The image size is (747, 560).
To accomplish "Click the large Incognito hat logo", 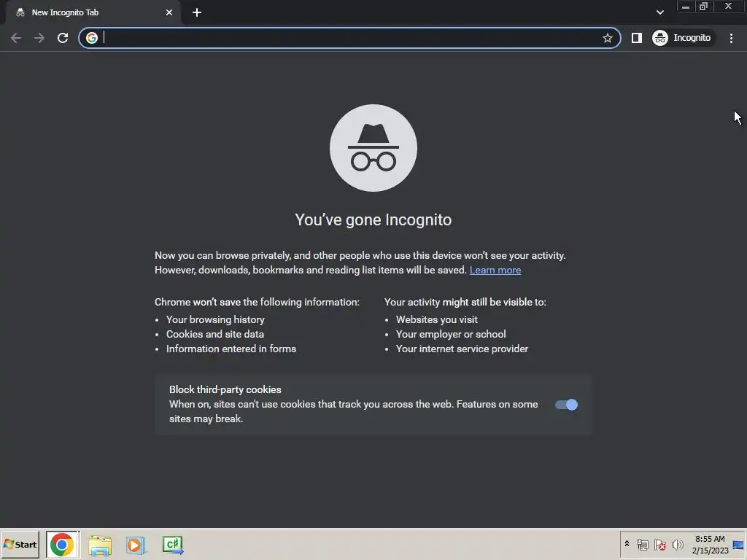I will coord(373,148).
